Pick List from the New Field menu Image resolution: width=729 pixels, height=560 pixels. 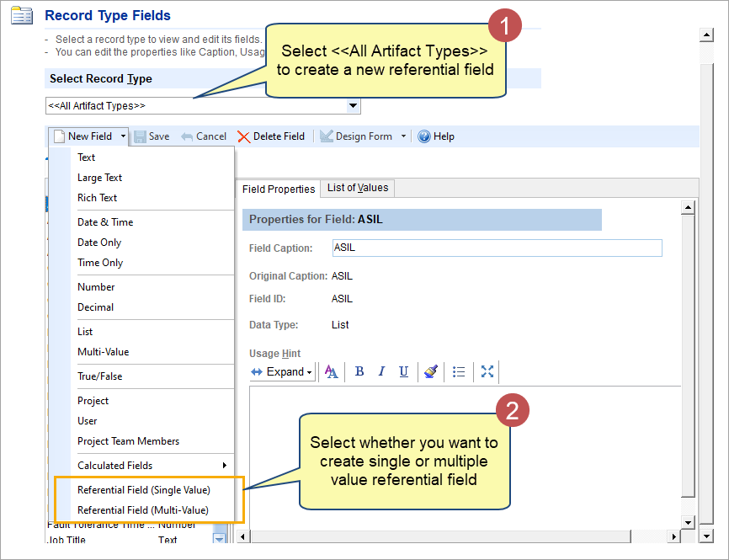coord(85,332)
